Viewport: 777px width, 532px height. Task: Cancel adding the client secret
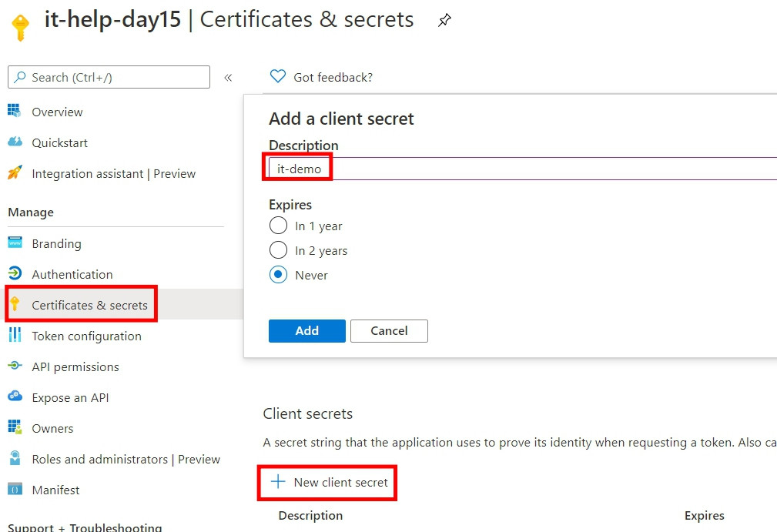pos(389,331)
